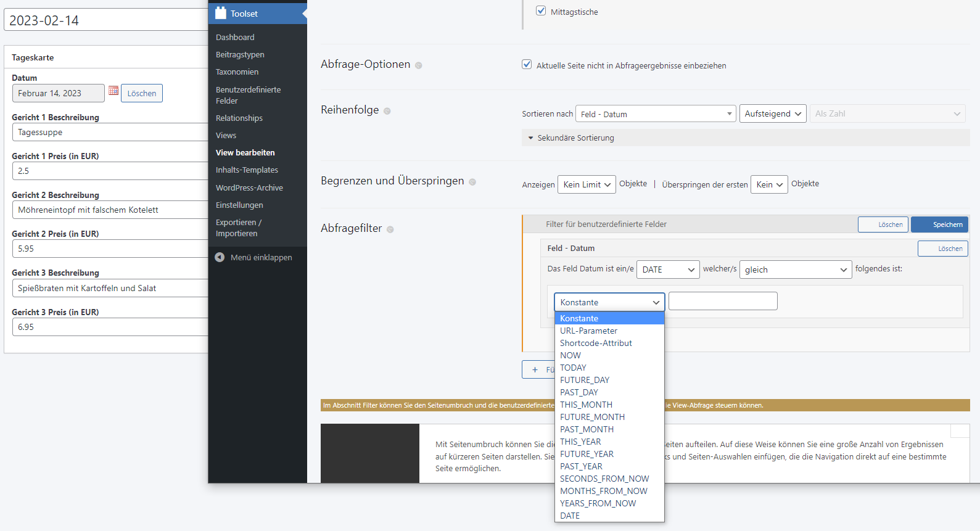
Task: Open help icon next to Abfragefilter
Action: coord(390,229)
